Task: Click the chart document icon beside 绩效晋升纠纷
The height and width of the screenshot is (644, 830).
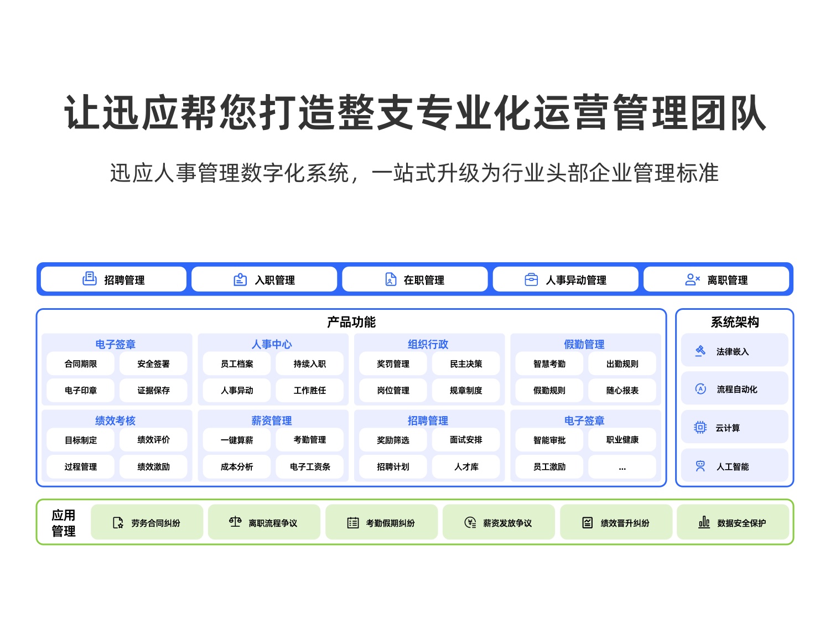Action: tap(588, 523)
